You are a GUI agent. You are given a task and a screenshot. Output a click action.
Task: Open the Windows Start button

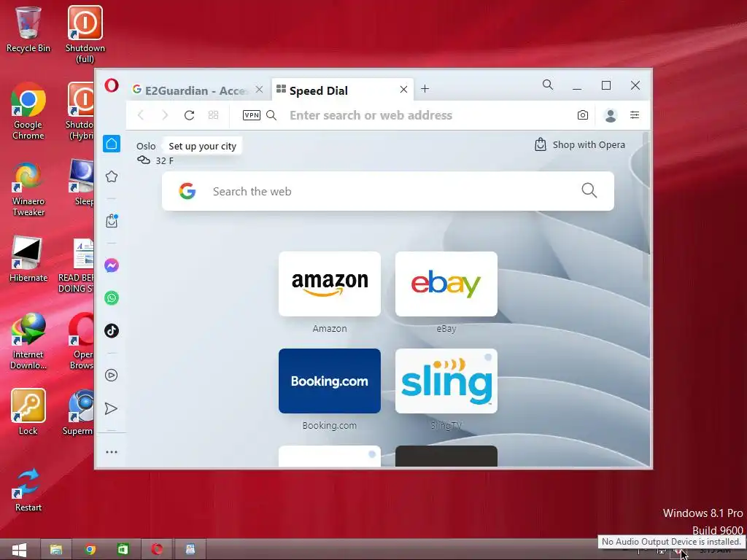point(18,550)
